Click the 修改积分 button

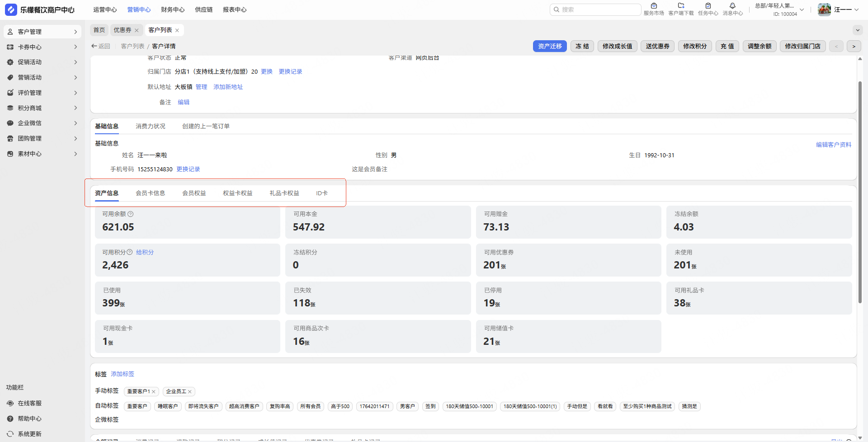695,46
